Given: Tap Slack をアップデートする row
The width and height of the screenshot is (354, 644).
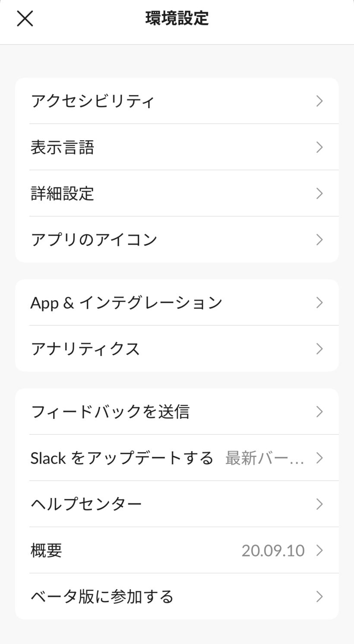Looking at the screenshot, I should tap(122, 458).
